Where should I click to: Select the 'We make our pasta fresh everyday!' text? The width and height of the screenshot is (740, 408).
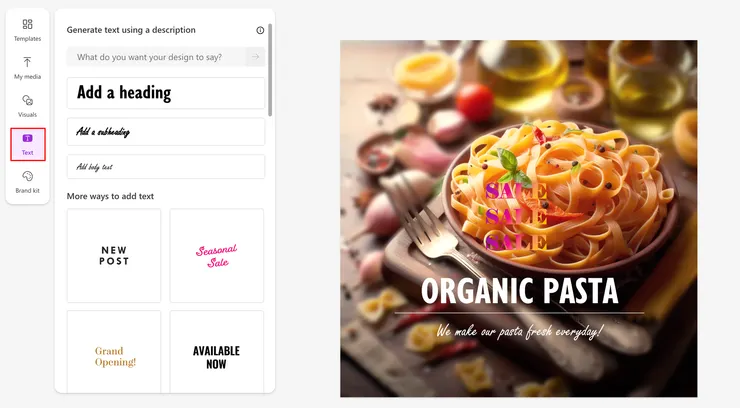point(519,331)
